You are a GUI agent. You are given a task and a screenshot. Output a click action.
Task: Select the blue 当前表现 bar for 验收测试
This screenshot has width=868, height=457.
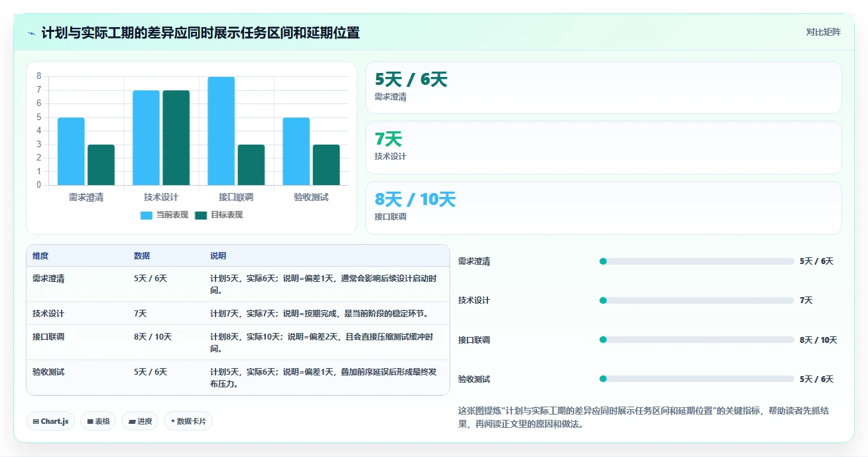coord(296,151)
